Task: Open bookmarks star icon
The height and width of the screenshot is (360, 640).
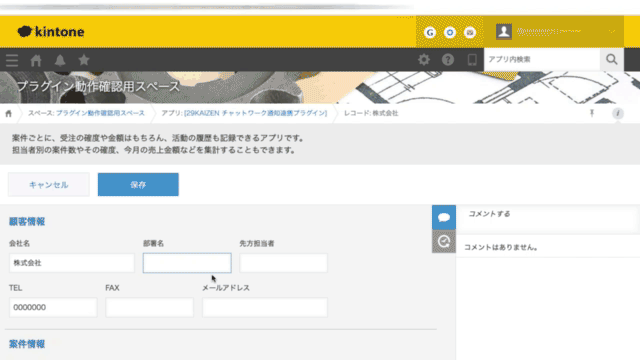Action: (84, 60)
